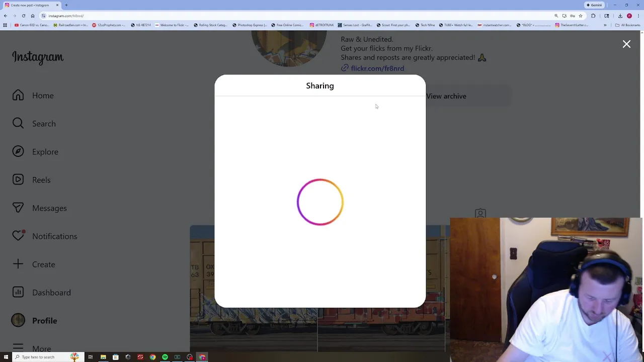Open the All Bookmarks folder

(627, 25)
